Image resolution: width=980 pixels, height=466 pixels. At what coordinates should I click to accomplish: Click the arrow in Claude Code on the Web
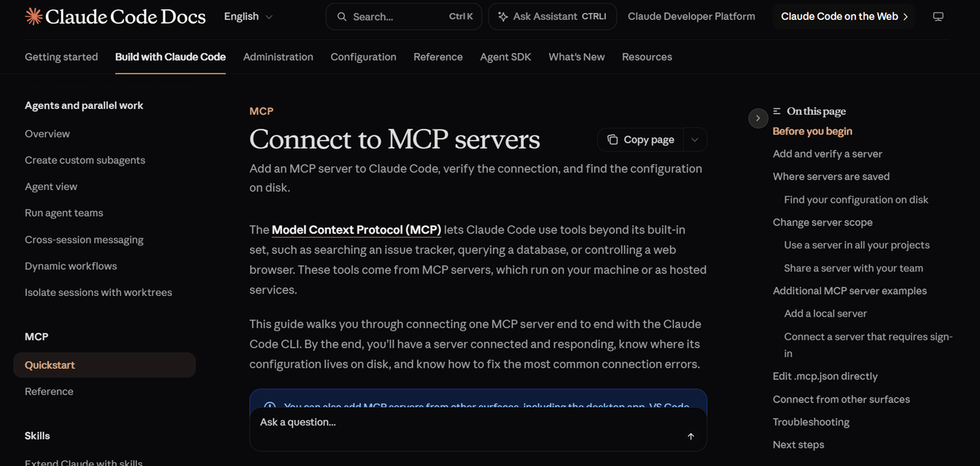click(906, 16)
